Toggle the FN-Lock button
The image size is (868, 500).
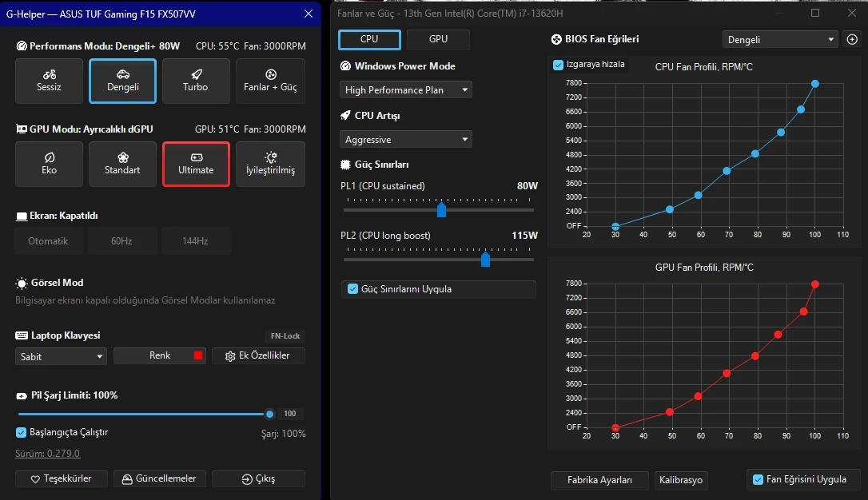tap(285, 335)
